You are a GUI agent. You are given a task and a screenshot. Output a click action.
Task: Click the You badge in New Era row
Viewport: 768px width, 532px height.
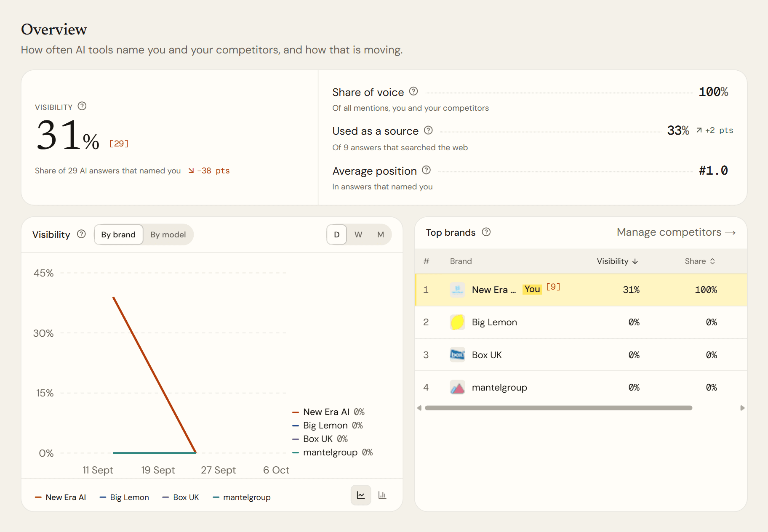[532, 289]
